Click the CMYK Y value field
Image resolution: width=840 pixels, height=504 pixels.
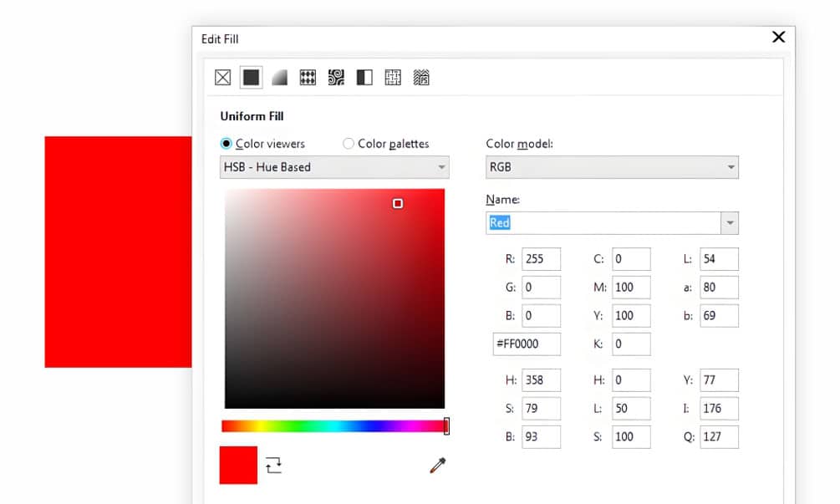click(x=631, y=315)
